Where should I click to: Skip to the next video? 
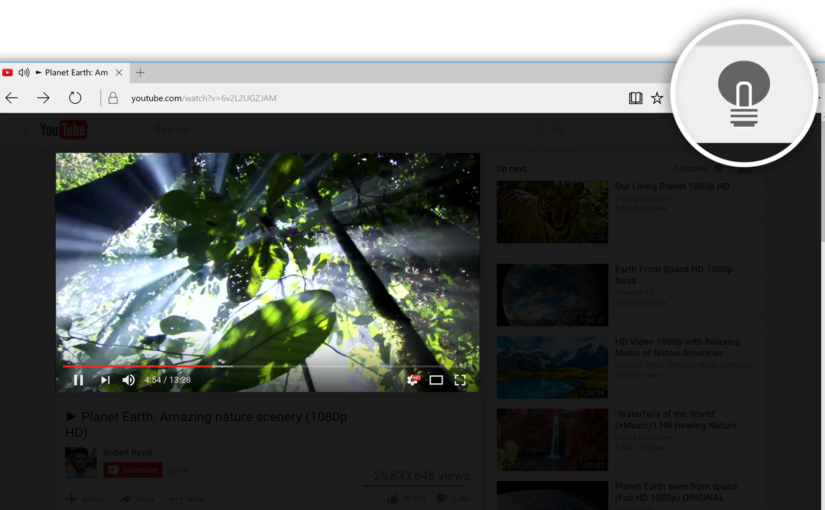105,379
